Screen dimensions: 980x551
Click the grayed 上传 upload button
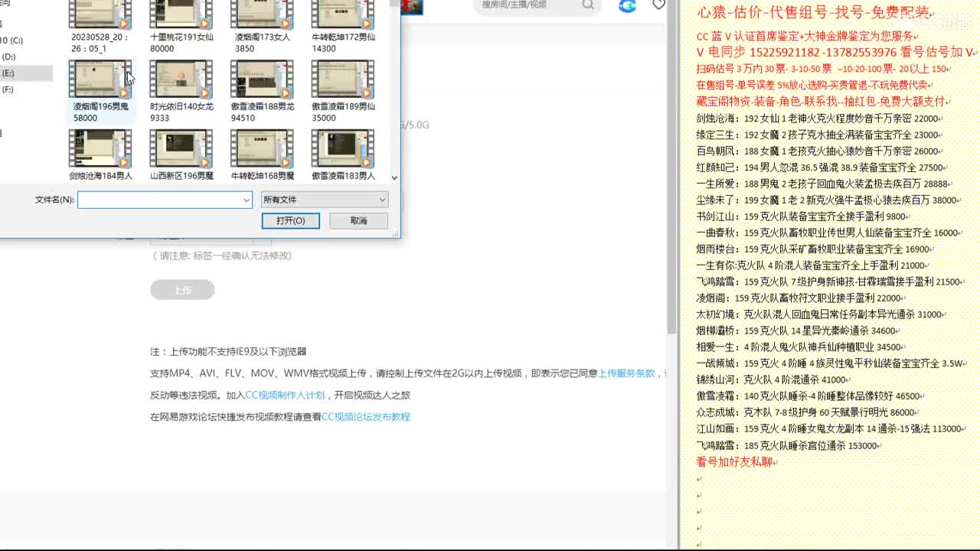click(x=182, y=289)
